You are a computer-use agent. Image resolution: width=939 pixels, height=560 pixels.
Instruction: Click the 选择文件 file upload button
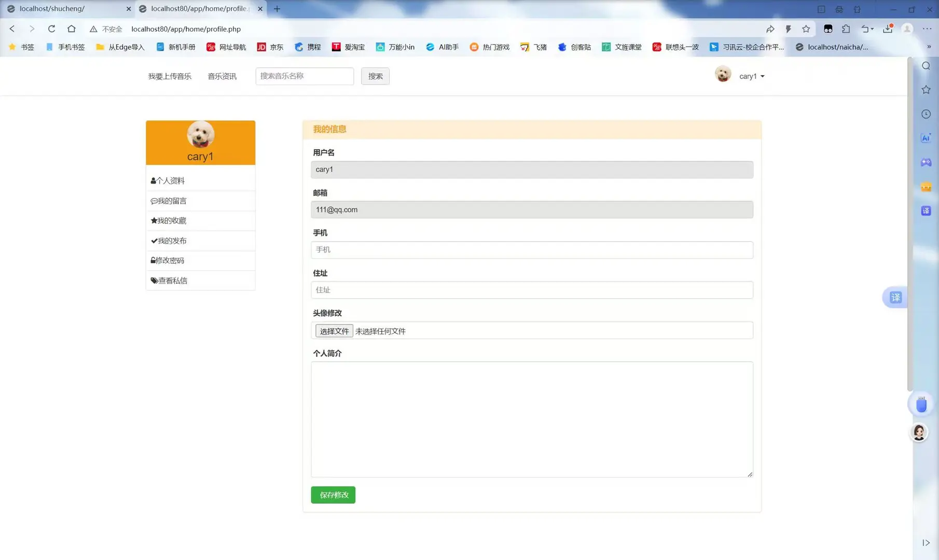[x=334, y=330]
